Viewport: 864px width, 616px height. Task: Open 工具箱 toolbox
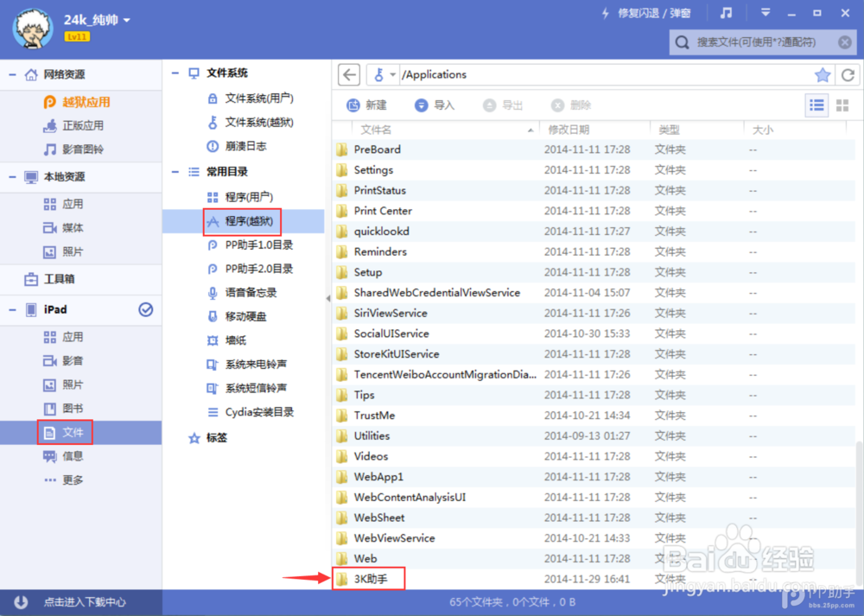pos(49,279)
